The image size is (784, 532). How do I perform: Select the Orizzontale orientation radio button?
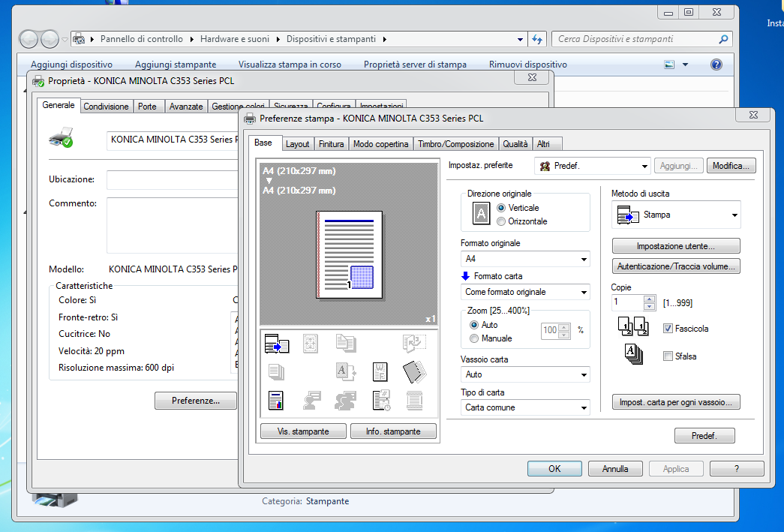coord(502,221)
